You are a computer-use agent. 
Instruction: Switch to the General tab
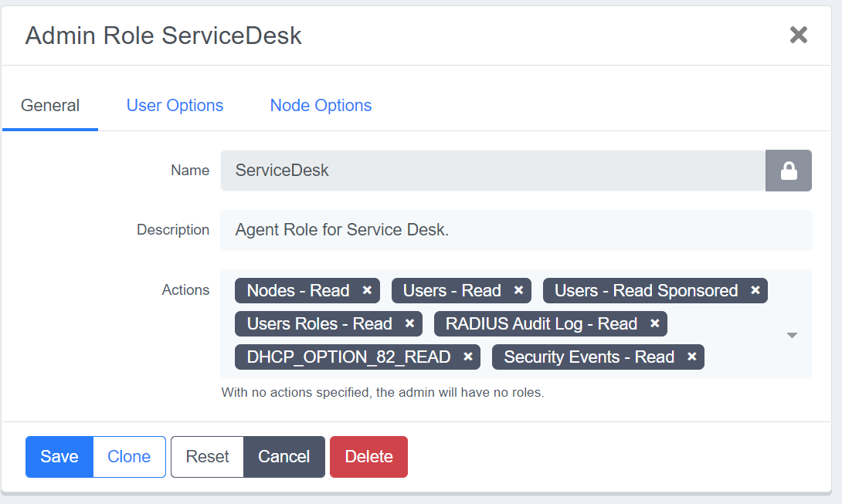50,105
